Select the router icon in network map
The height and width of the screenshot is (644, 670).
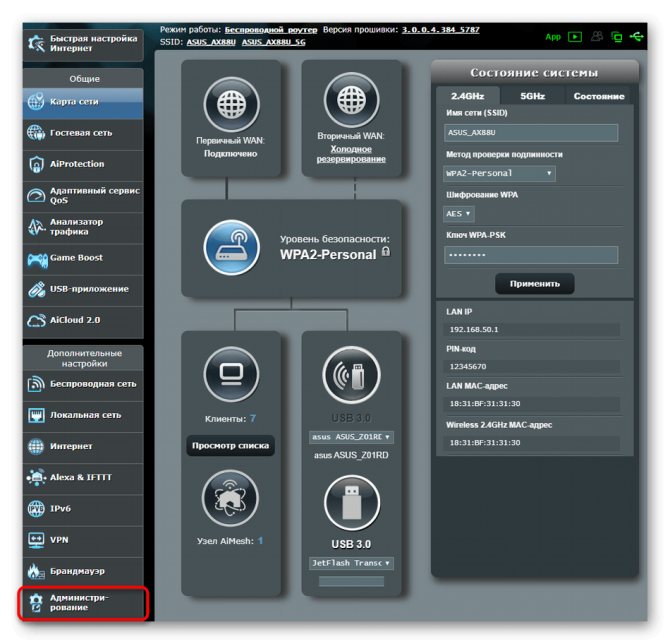[232, 247]
